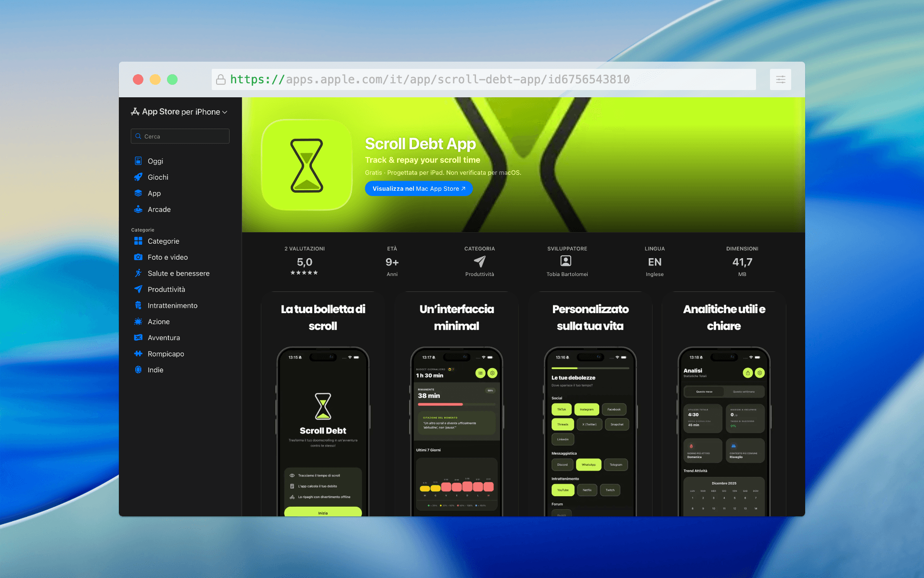This screenshot has width=924, height=578.
Task: Open 'Analitiche utili e chiare' screenshot
Action: pos(724,405)
